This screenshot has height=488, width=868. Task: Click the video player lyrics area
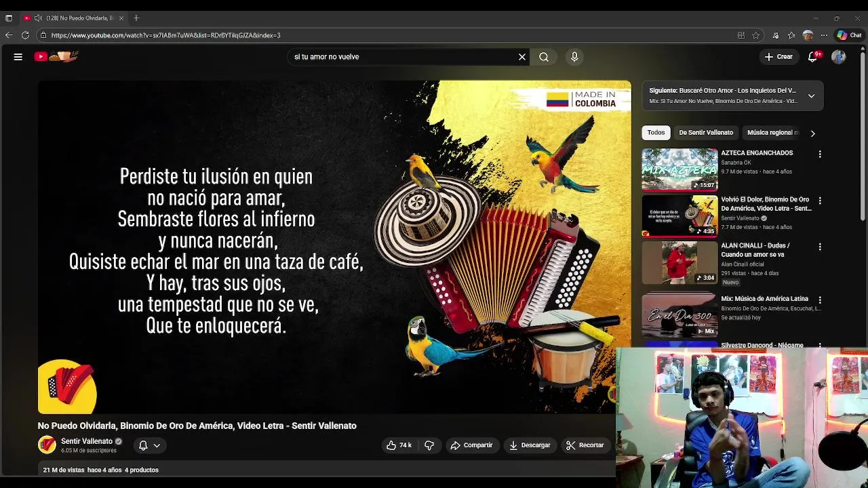[216, 251]
